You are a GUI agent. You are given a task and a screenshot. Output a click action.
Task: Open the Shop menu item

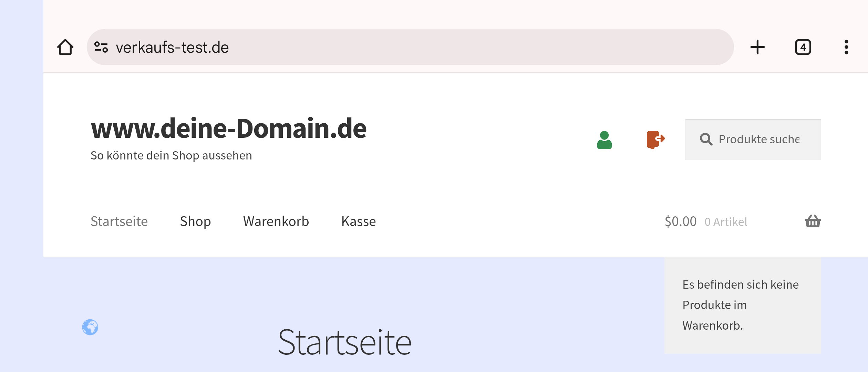(x=195, y=221)
